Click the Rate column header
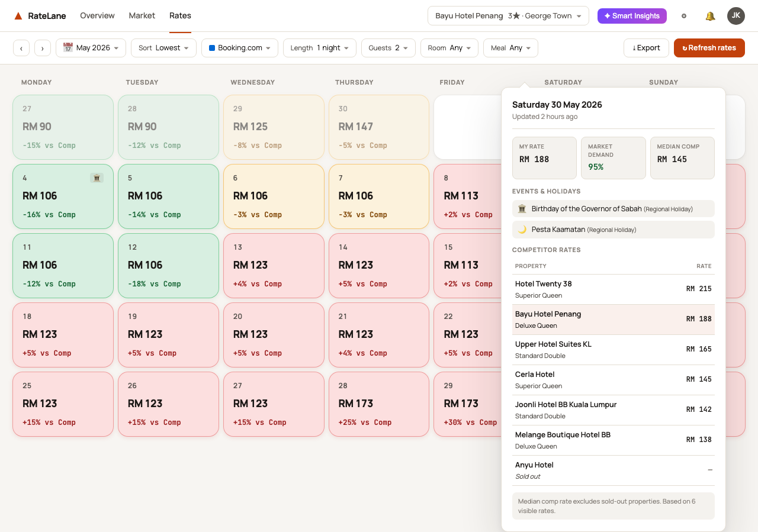 point(704,266)
